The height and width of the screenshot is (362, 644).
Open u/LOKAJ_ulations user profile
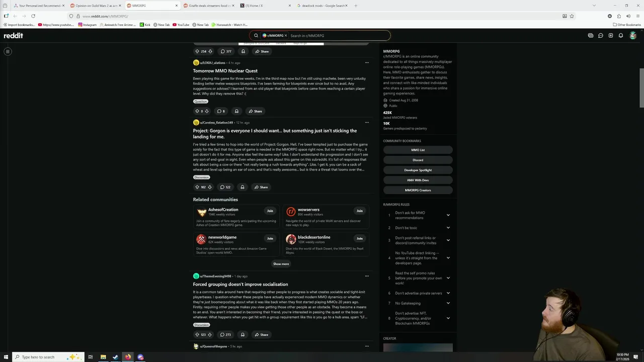point(212,63)
